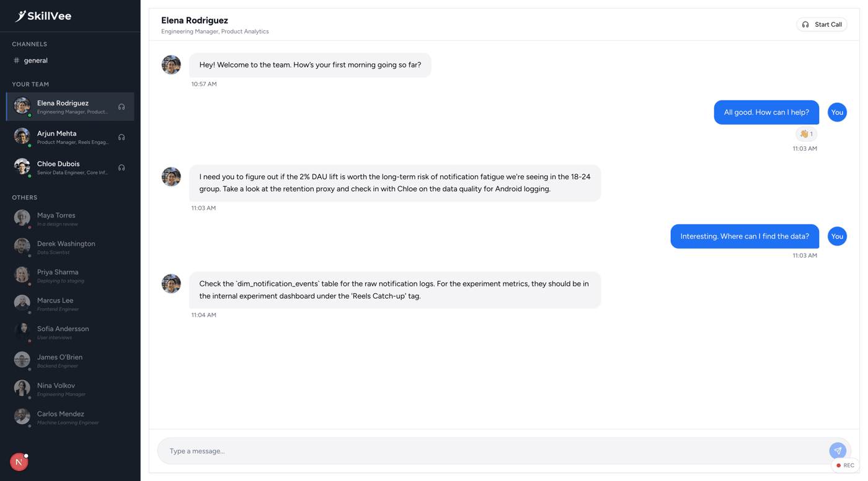Image resolution: width=868 pixels, height=481 pixels.
Task: Click the waving hand reaction badge
Action: coord(806,134)
